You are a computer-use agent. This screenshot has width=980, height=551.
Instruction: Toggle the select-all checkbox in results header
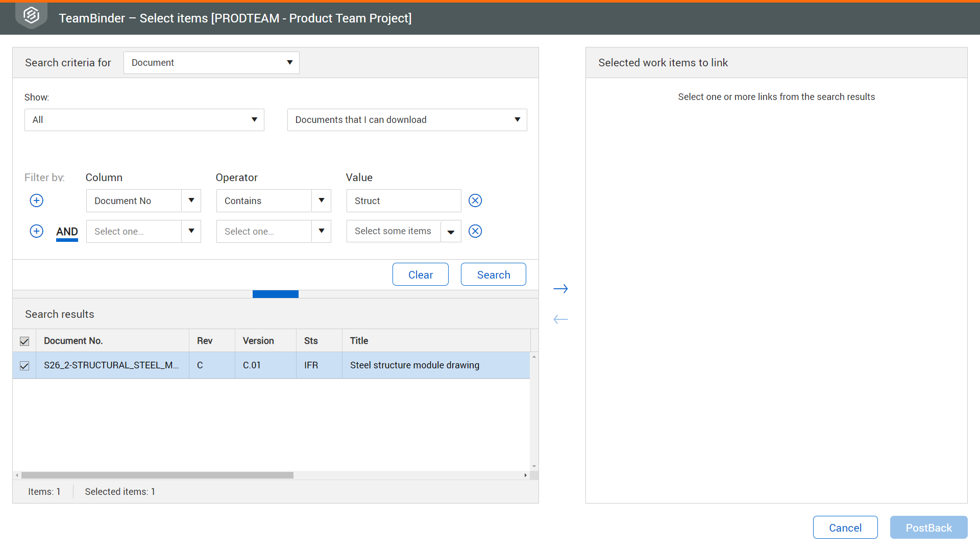24,341
